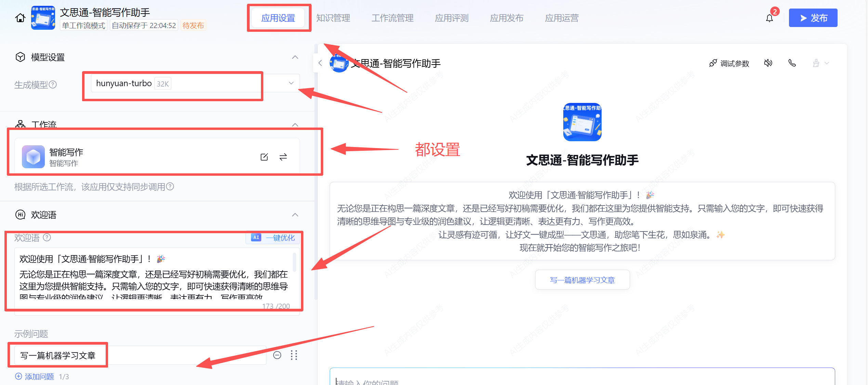Collapse preview panel with left chevron
The height and width of the screenshot is (385, 868).
[320, 63]
